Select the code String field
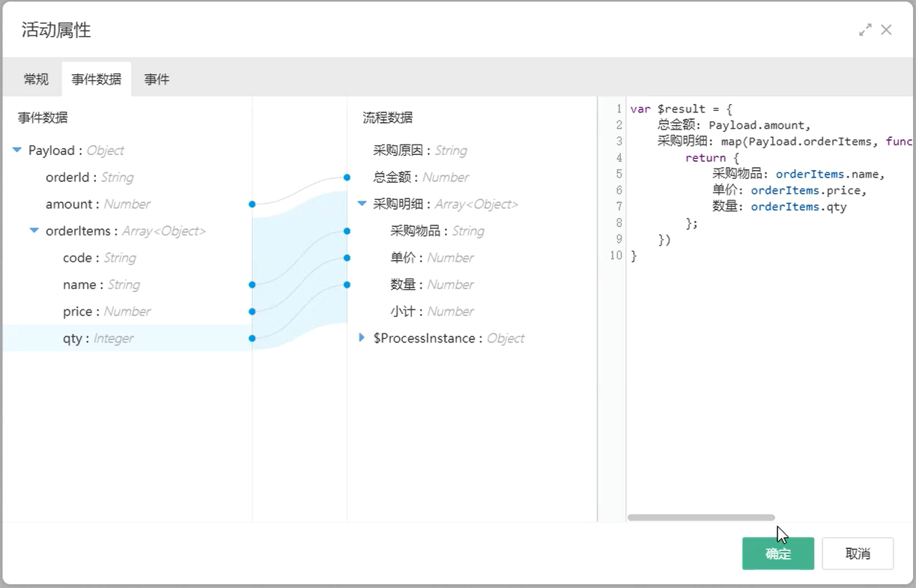 (99, 258)
